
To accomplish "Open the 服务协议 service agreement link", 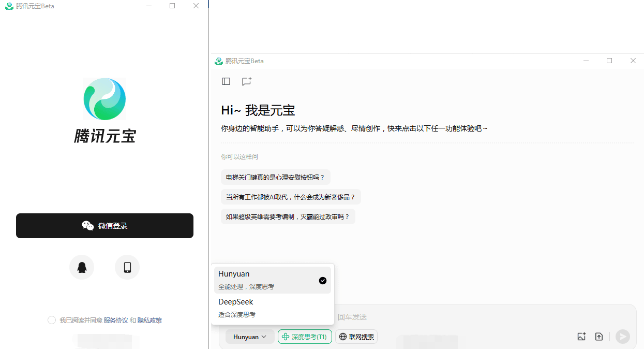I will pos(117,320).
